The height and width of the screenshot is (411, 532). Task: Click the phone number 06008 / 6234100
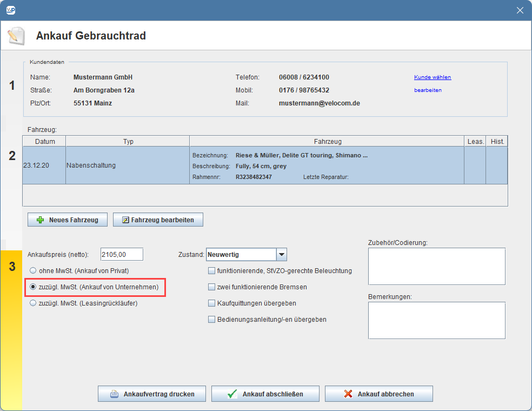coord(304,77)
